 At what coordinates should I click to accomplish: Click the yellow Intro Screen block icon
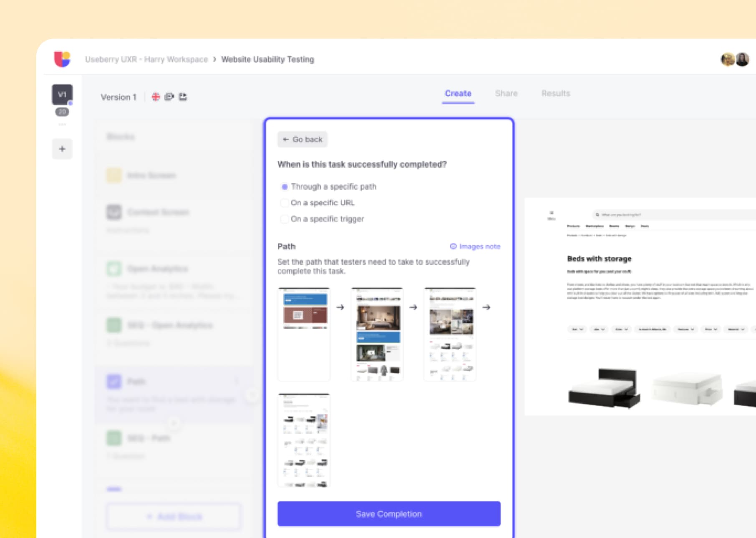(x=114, y=175)
